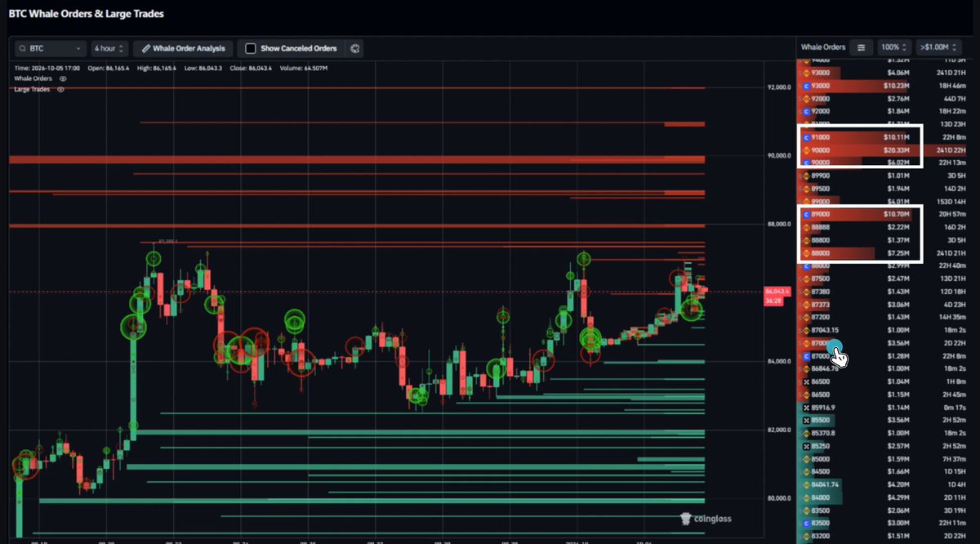Click the exchange icon on the 85250 row
Image resolution: width=980 pixels, height=544 pixels.
pos(806,446)
